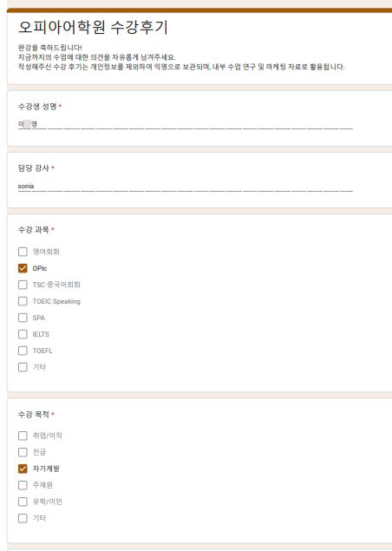Image resolution: width=392 pixels, height=551 pixels.
Task: Select the TOEIC Speaking checkbox
Action: [x=23, y=301]
